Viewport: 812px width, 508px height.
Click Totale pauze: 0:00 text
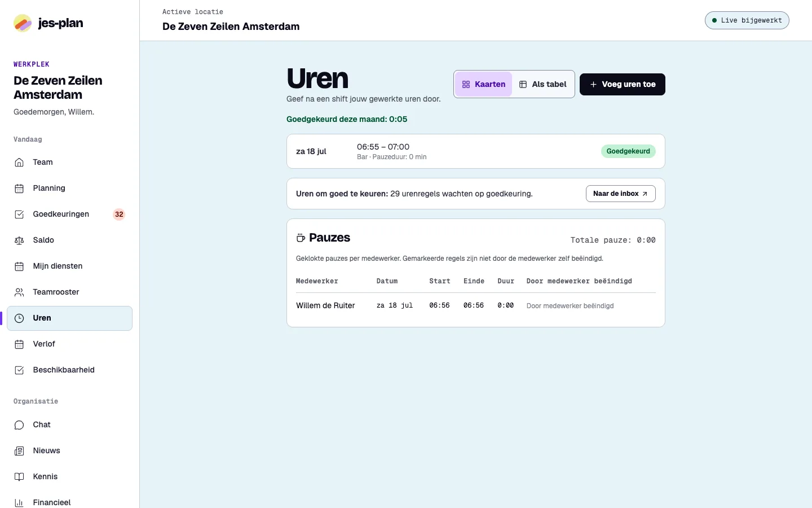click(613, 240)
